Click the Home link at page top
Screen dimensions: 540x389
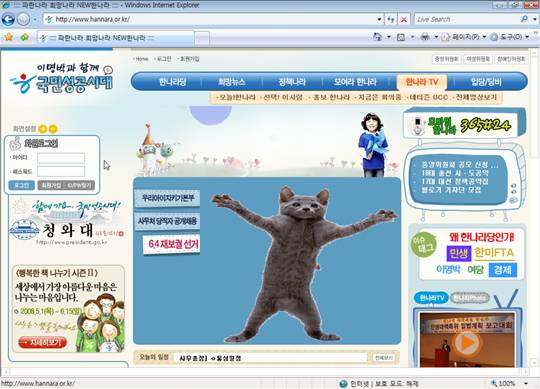pyautogui.click(x=141, y=59)
